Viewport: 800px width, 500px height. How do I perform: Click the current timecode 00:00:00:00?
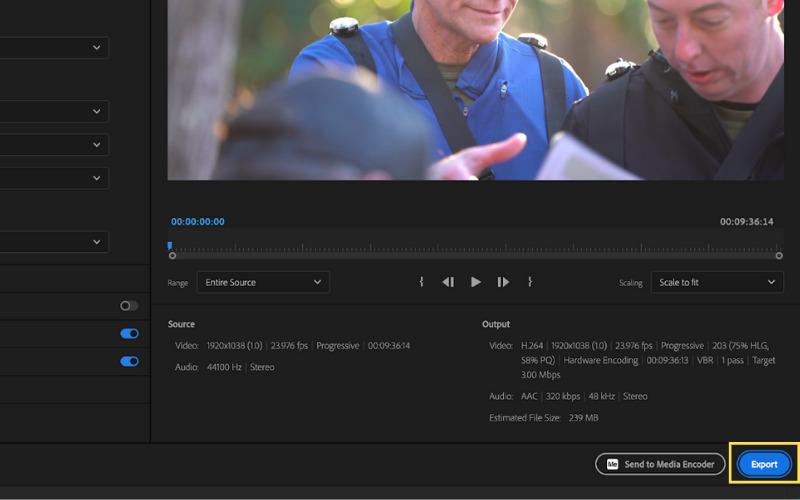(x=197, y=221)
